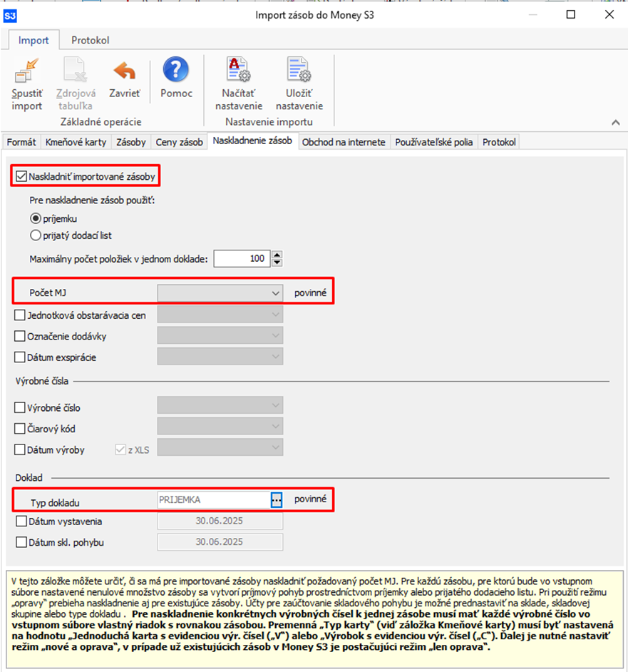
Task: Click the Uložiť nastavenie icon
Action: point(299,69)
